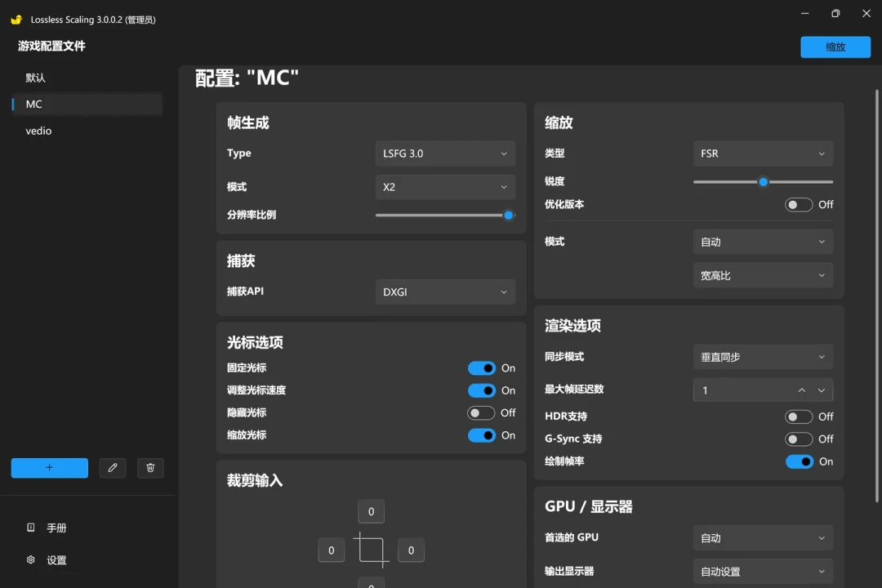The width and height of the screenshot is (882, 588).
Task: Toggle 调整光标速度 switch
Action: point(482,390)
